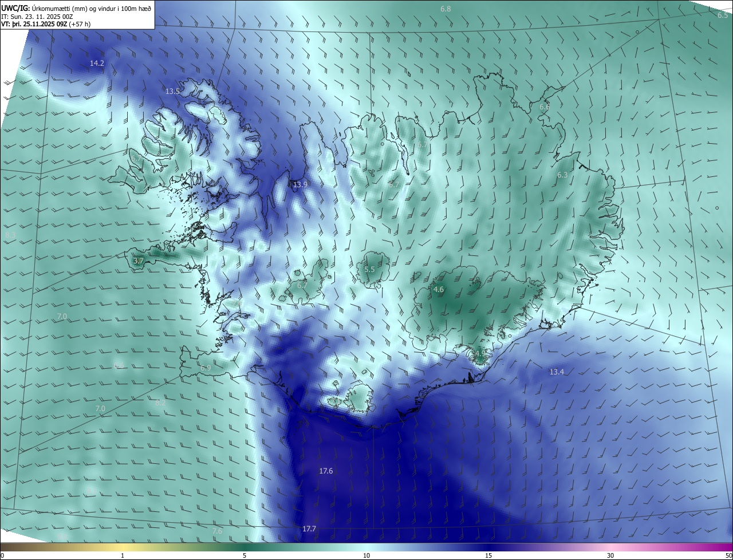Image resolution: width=733 pixels, height=560 pixels.
Task: Click the colorbar tick label 15
Action: 488,555
